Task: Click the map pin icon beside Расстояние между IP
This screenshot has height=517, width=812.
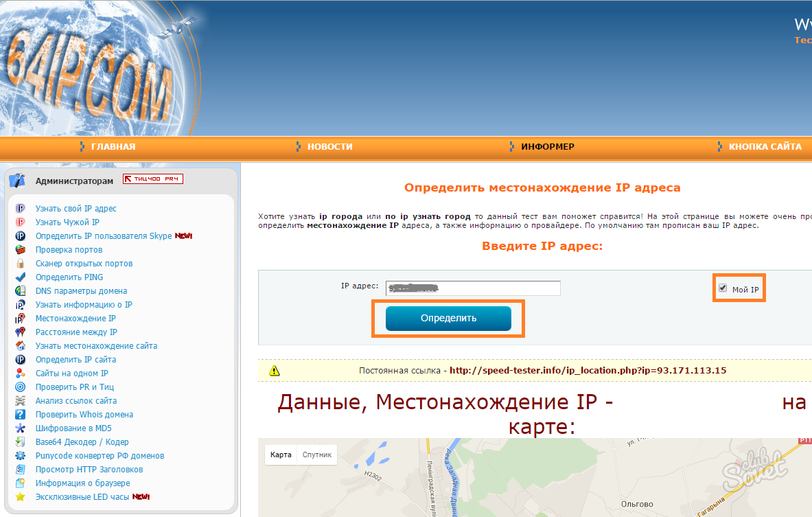Action: [21, 332]
